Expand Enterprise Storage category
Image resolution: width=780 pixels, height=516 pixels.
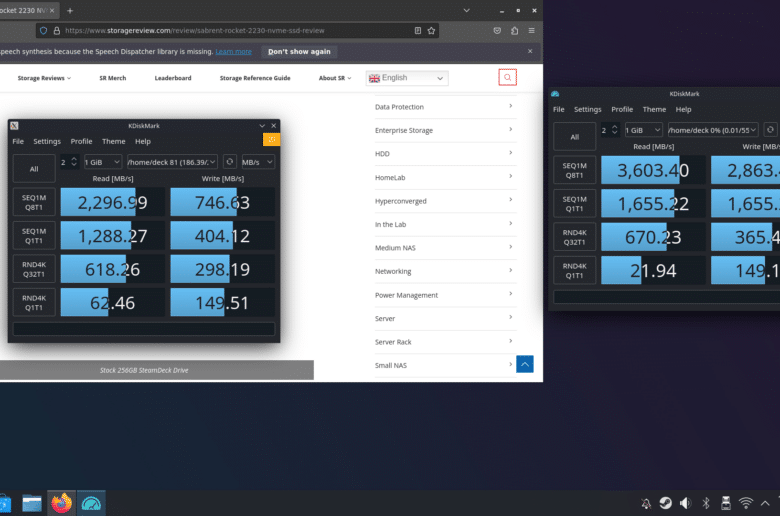[444, 130]
